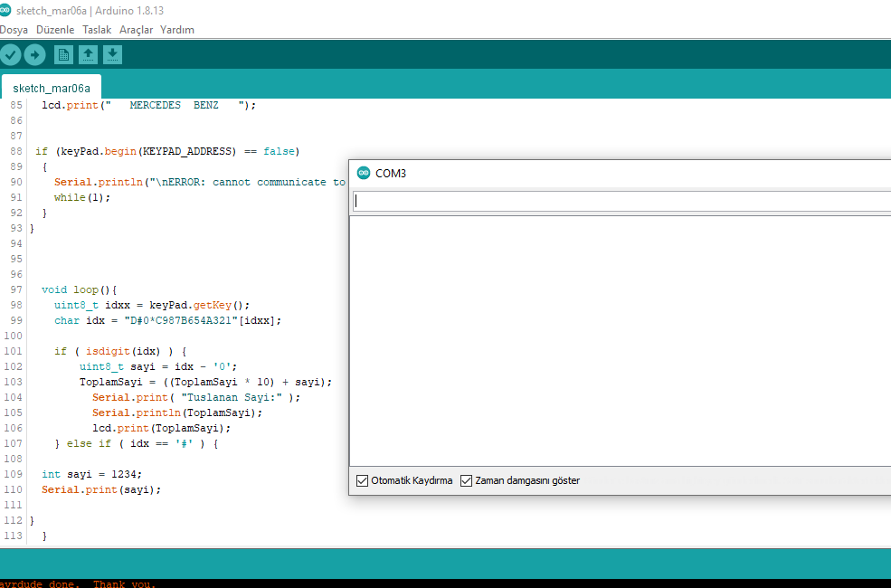Image resolution: width=891 pixels, height=588 pixels.
Task: Open a sketch using the Open icon
Action: click(x=88, y=55)
